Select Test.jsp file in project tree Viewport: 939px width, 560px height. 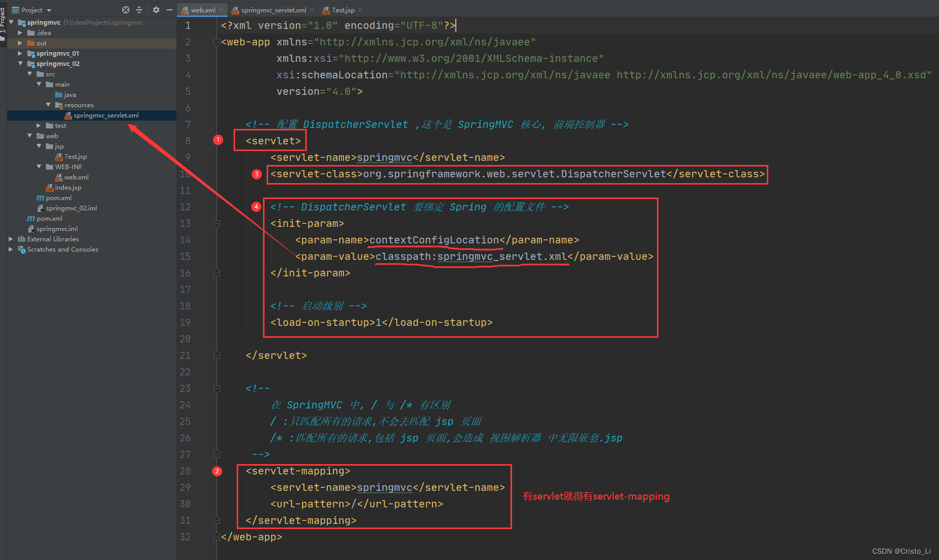tap(75, 156)
